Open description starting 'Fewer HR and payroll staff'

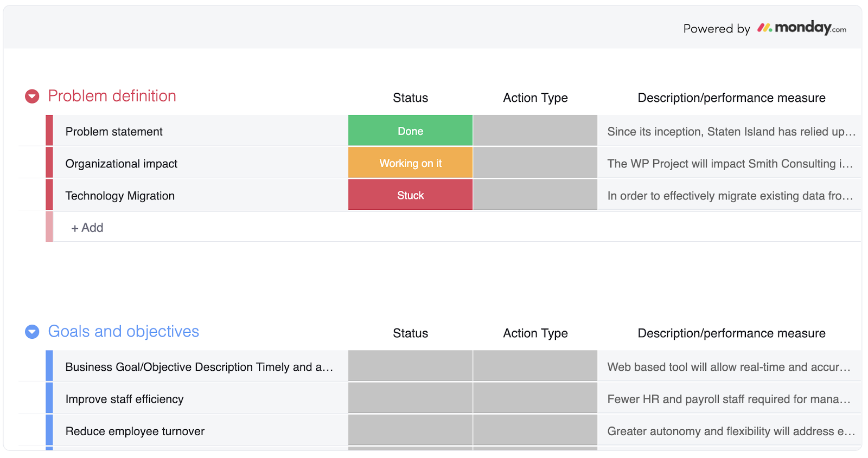click(729, 399)
